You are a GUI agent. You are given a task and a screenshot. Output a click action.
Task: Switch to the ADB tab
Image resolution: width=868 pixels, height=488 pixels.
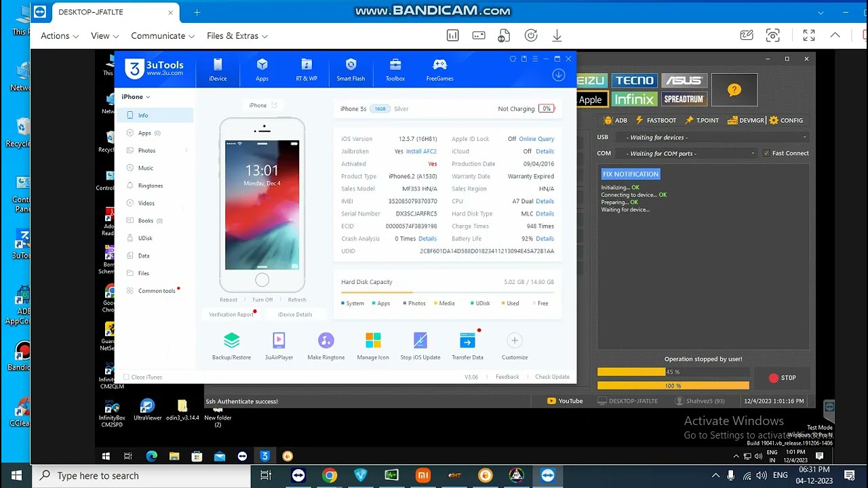615,121
